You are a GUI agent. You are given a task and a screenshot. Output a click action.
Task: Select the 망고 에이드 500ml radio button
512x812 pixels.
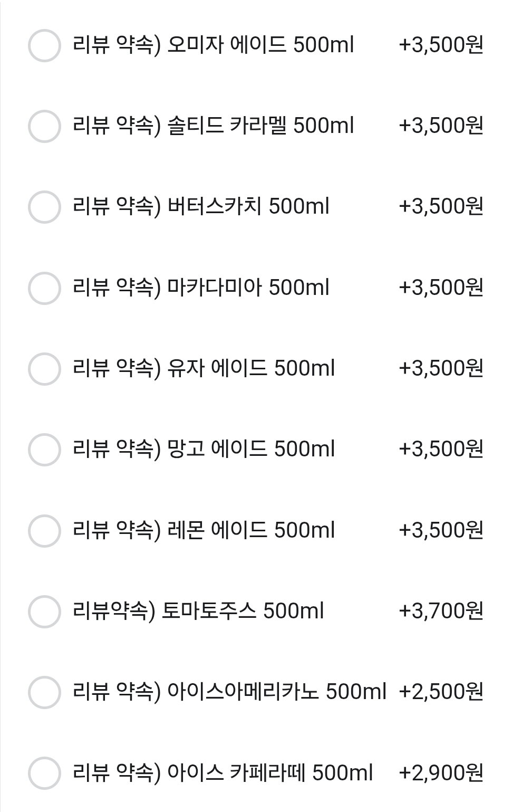click(x=44, y=450)
